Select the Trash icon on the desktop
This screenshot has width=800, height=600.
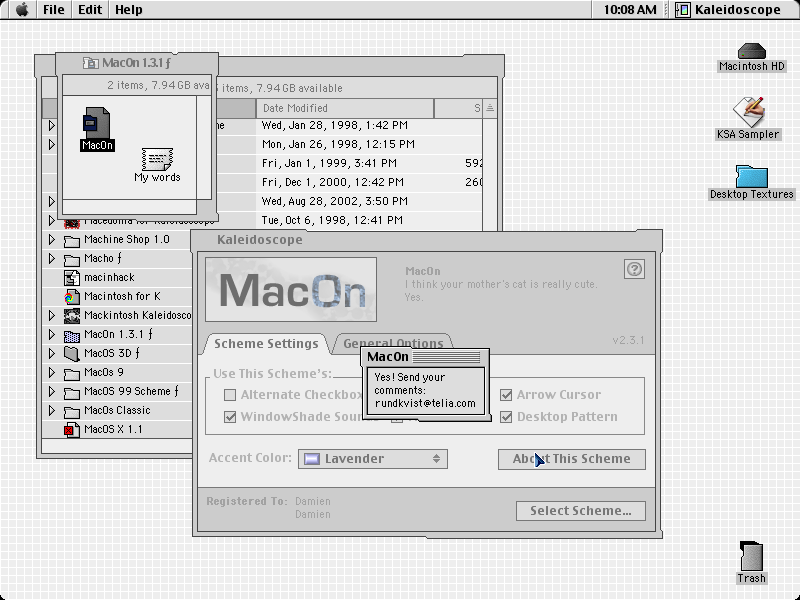[x=752, y=557]
